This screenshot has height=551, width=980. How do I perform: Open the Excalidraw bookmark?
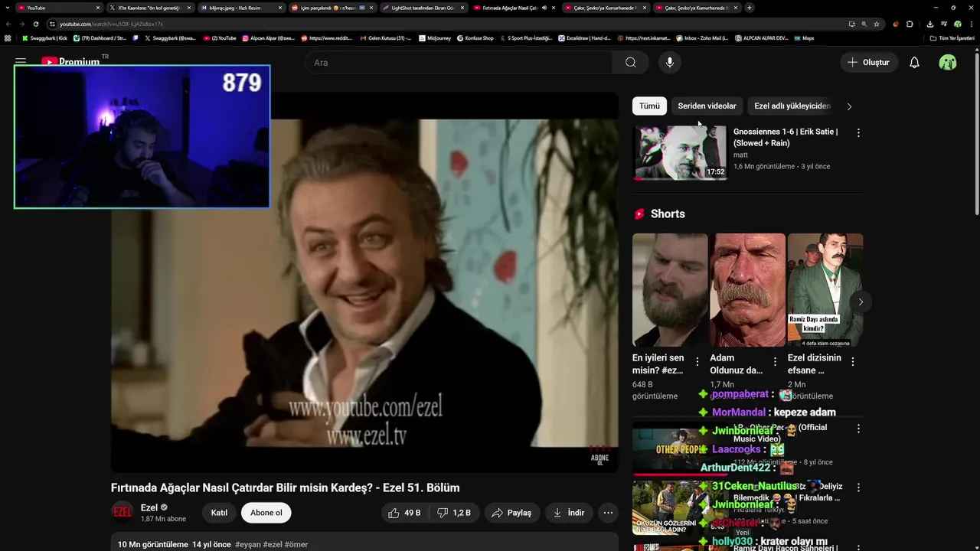click(586, 37)
